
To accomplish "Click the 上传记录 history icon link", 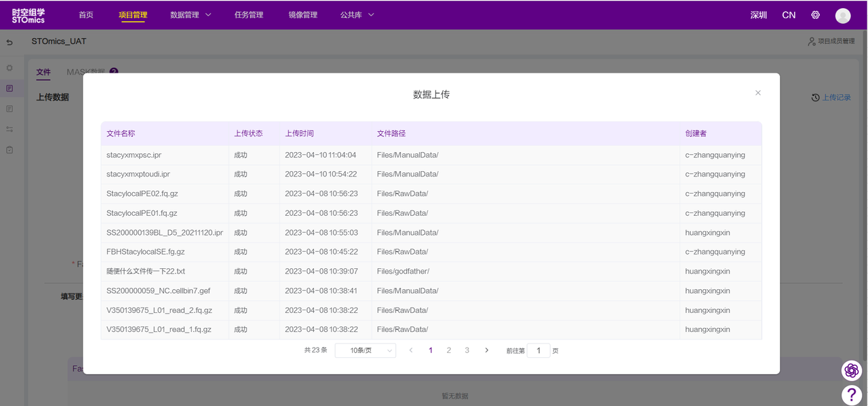I will 831,98.
